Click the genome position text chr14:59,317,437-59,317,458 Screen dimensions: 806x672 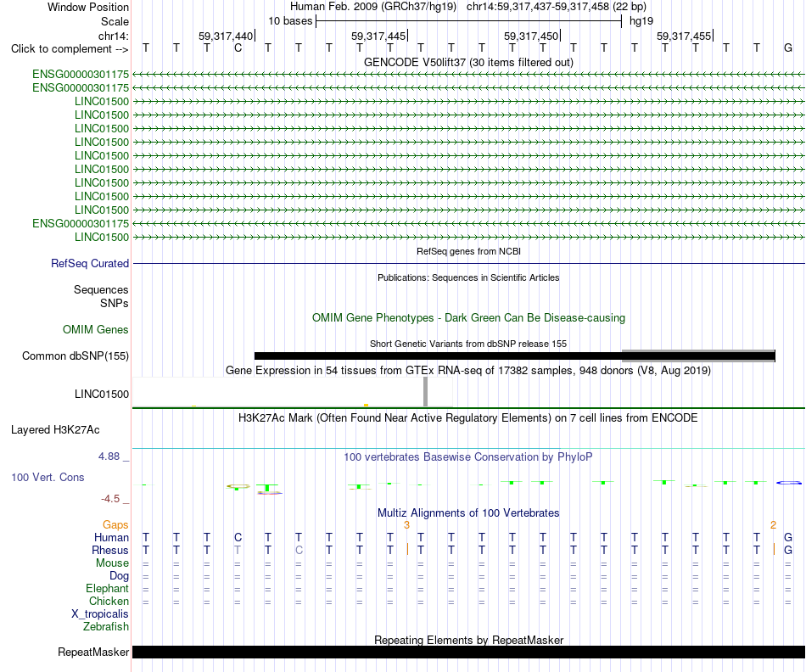click(538, 7)
